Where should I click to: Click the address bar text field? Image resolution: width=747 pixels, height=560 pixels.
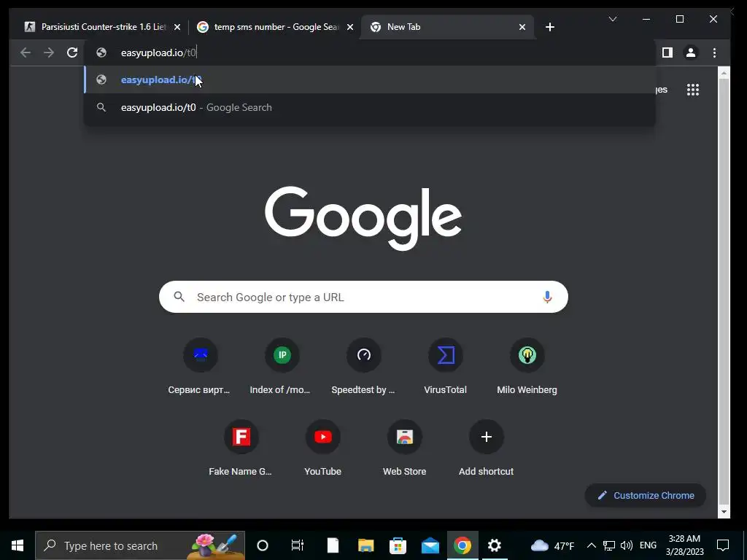[x=370, y=52]
